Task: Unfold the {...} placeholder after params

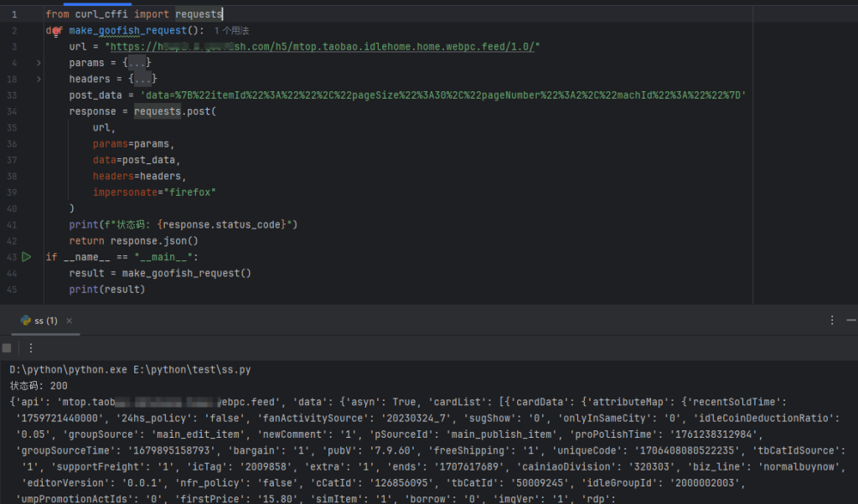Action: coord(139,63)
